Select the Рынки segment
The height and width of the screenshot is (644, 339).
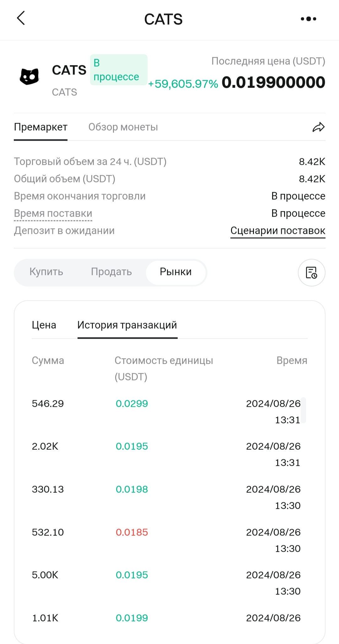coord(176,272)
